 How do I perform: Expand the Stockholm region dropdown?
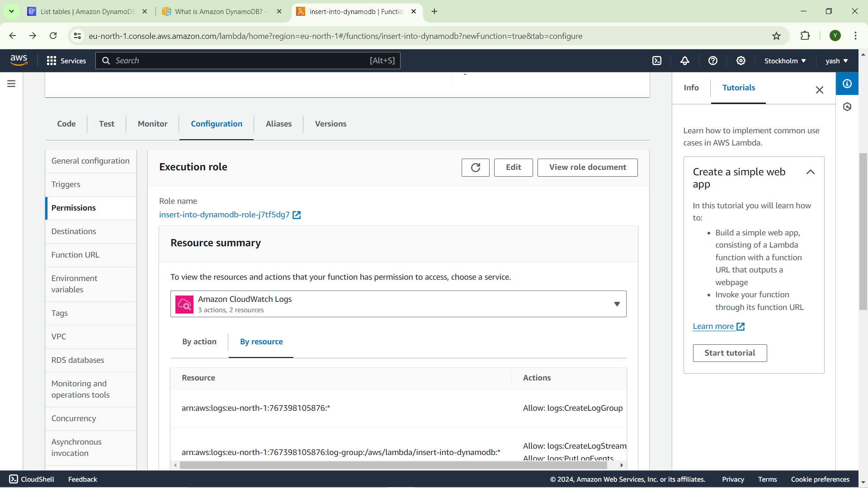(785, 61)
